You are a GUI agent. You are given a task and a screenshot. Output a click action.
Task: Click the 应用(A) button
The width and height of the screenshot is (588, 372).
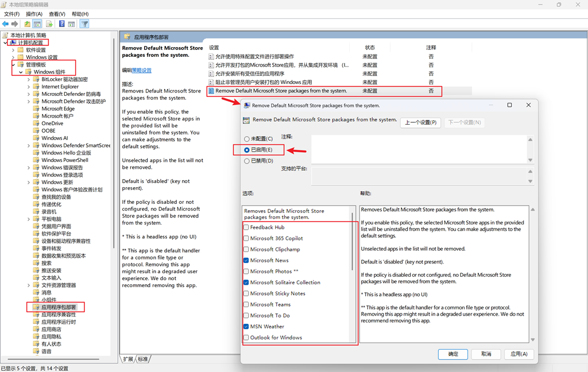[519, 354]
